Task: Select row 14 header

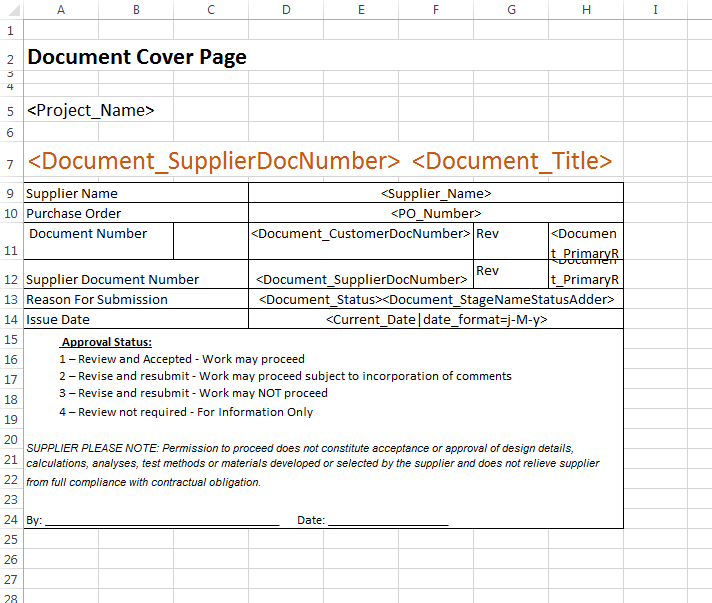Action: point(11,319)
